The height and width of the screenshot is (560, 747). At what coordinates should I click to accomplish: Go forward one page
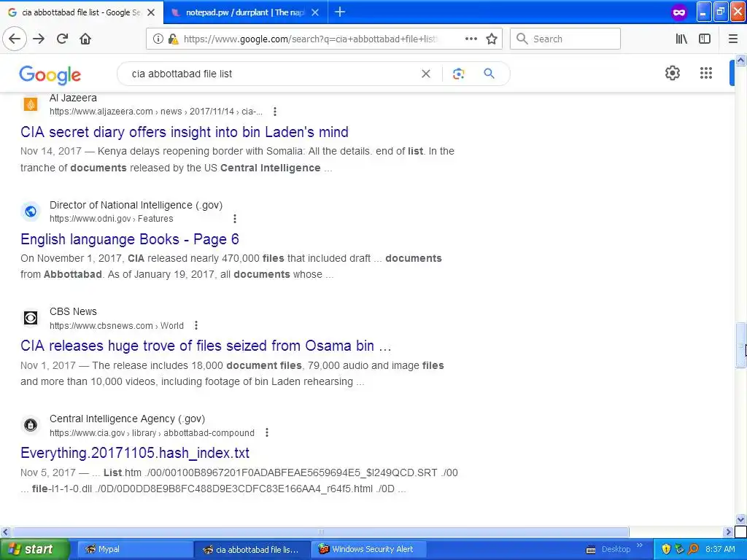click(39, 39)
